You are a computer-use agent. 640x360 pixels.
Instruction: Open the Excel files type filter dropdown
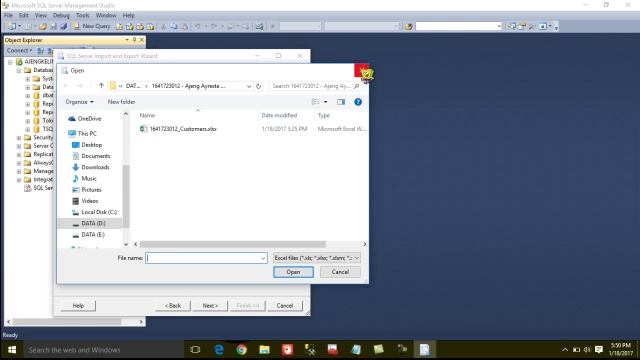coord(317,258)
